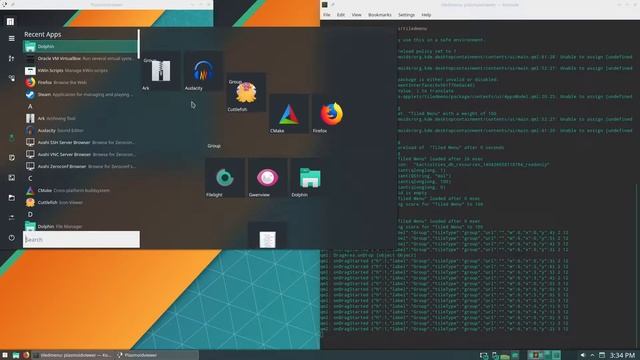Image resolution: width=640 pixels, height=360 pixels.
Task: Switch to the Plasmoidviewer task on the taskbar
Action: [156, 355]
